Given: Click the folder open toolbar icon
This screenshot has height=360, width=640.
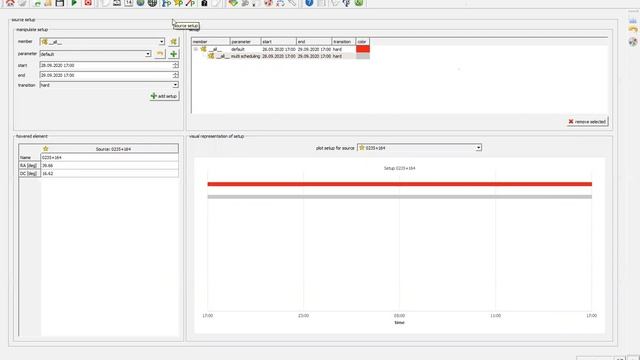Looking at the screenshot, I should pos(48,3).
